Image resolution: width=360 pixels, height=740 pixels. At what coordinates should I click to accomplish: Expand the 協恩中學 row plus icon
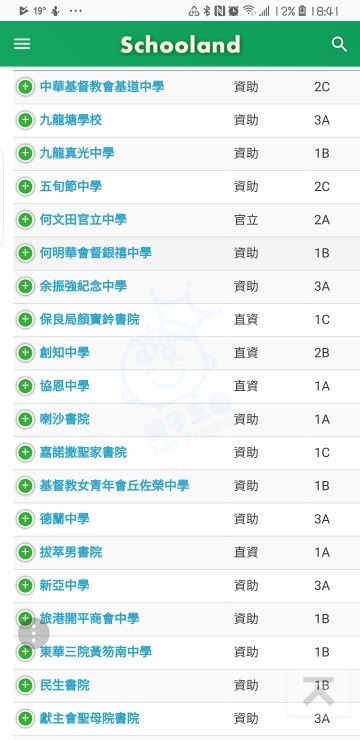pos(25,386)
